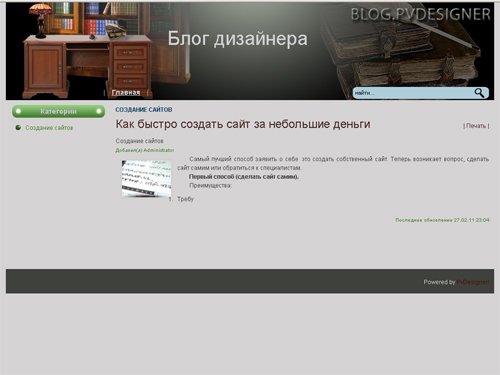Click the Создание сайтов label under title
Screen dimensions: 500x375
[139, 141]
